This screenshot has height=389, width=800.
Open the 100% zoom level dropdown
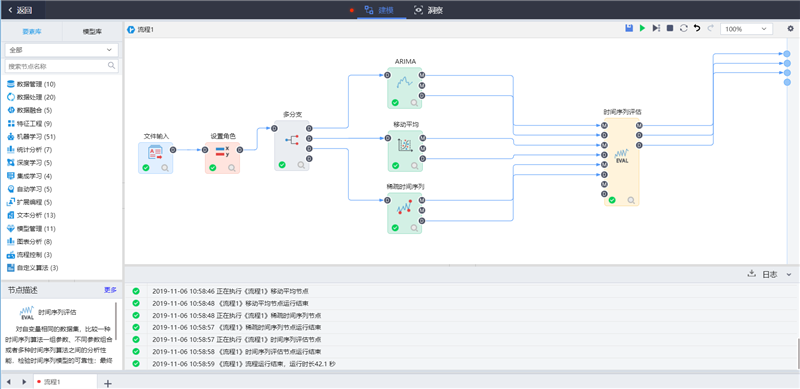pyautogui.click(x=746, y=29)
